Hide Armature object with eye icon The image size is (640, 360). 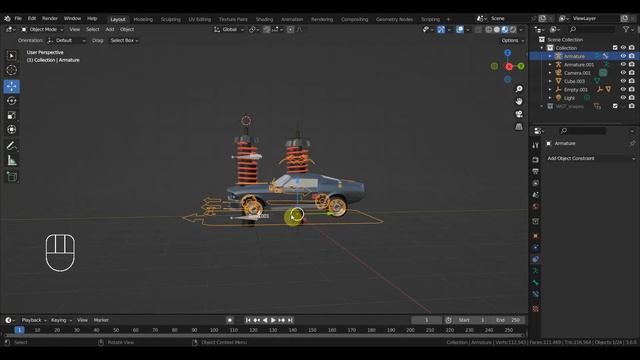tap(623, 56)
